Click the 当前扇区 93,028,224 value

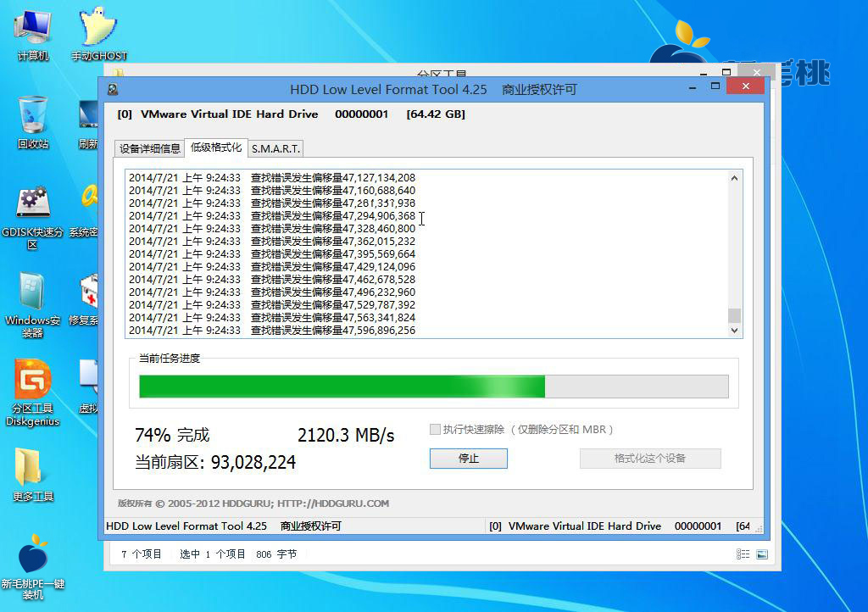[215, 462]
